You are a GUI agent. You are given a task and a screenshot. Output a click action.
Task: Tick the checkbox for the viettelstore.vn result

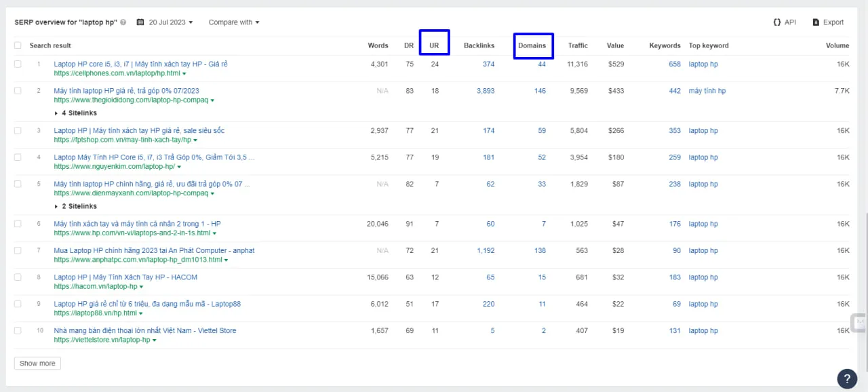(x=18, y=331)
